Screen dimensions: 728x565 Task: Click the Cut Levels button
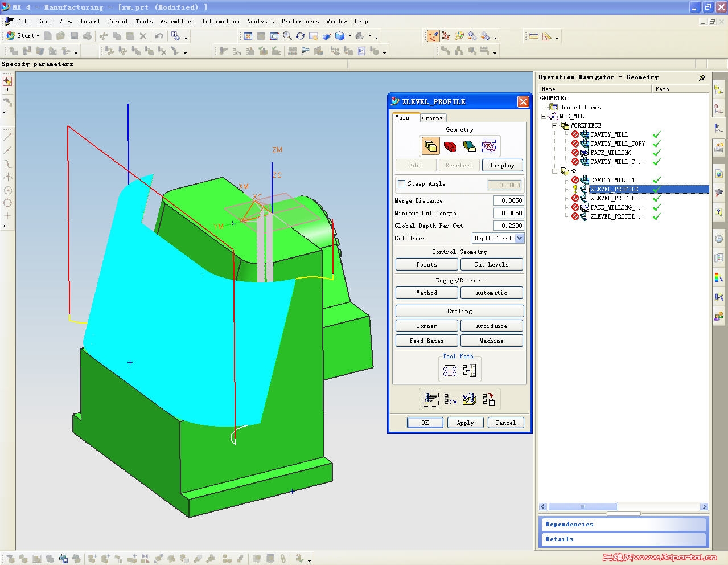pyautogui.click(x=491, y=264)
